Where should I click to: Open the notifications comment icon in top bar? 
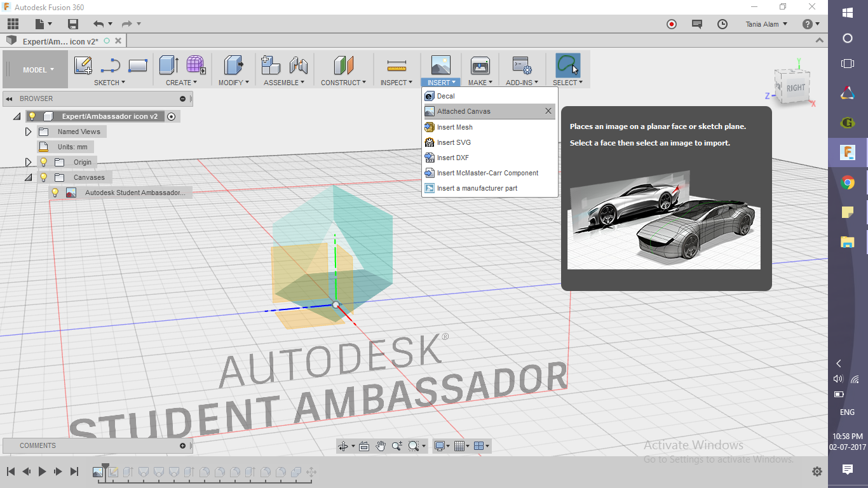coord(697,24)
